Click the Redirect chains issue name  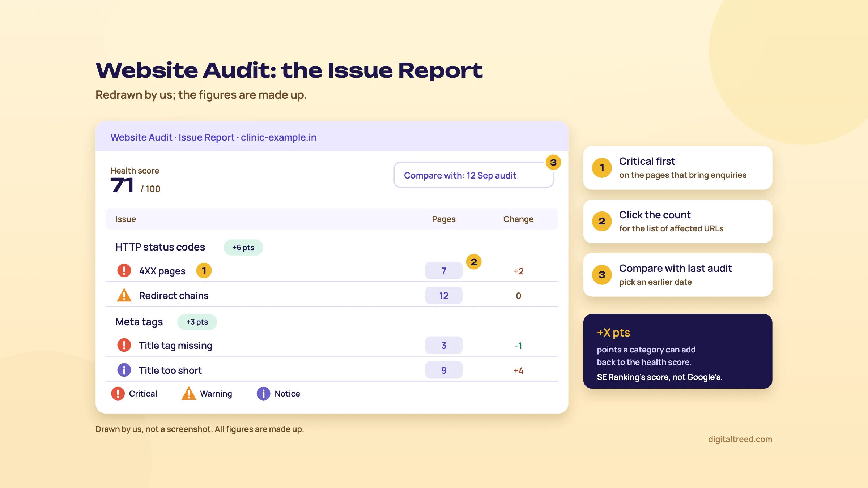pyautogui.click(x=174, y=296)
